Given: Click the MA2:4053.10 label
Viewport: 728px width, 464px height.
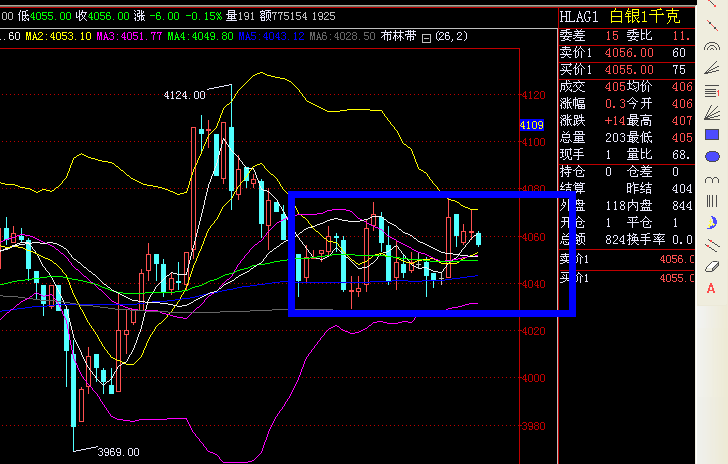Looking at the screenshot, I should pyautogui.click(x=58, y=36).
